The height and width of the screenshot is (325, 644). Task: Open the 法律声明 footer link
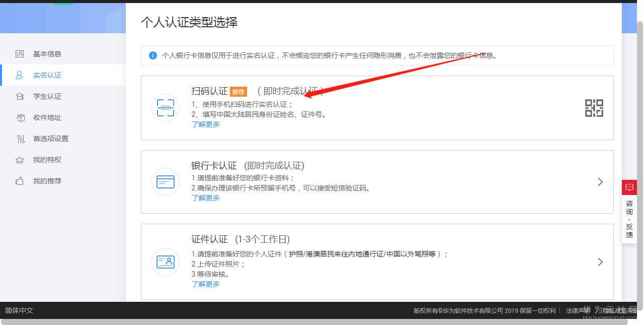point(579,310)
